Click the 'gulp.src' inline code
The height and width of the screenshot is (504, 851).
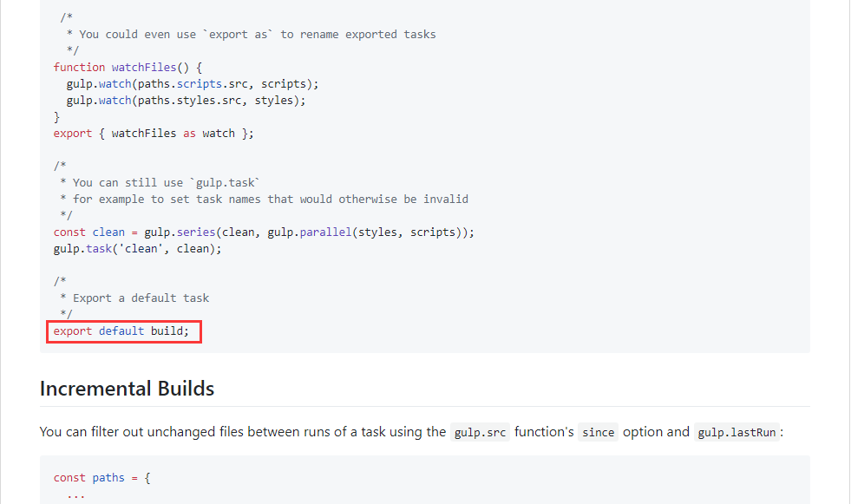tap(480, 432)
